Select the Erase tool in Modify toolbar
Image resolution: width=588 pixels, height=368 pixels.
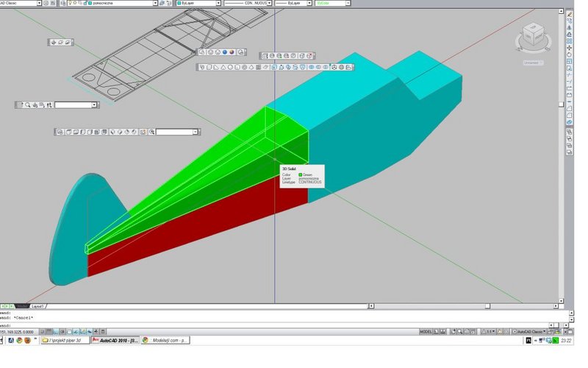(x=570, y=14)
